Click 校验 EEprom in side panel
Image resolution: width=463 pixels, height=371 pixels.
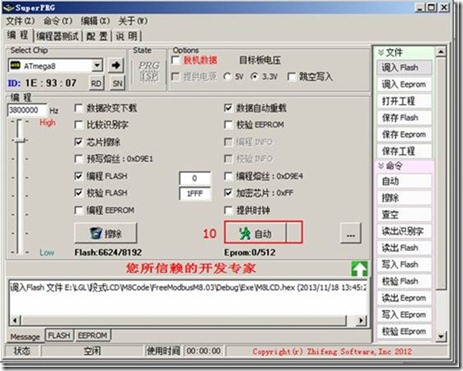point(404,331)
